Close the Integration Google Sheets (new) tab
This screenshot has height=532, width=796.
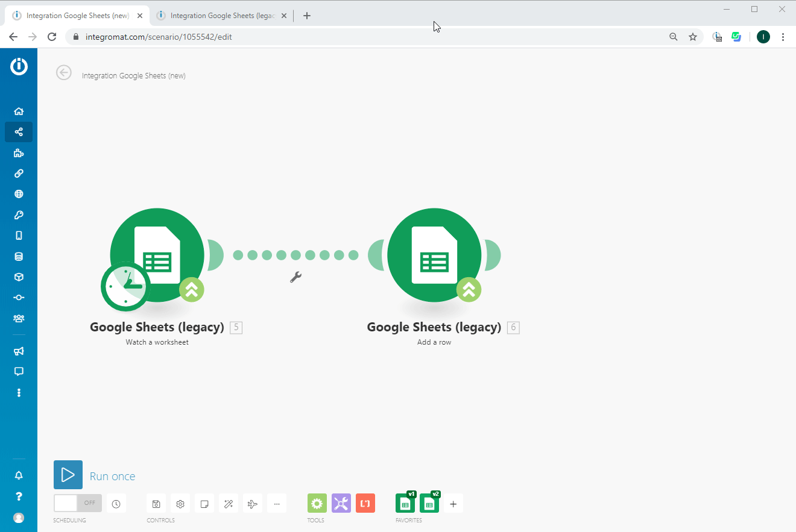tap(140, 16)
